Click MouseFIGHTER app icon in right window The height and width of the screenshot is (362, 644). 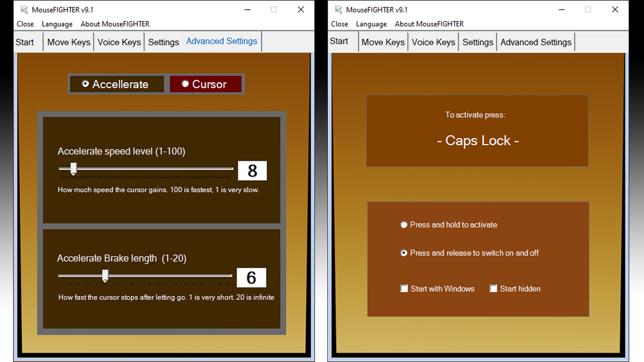click(x=338, y=9)
